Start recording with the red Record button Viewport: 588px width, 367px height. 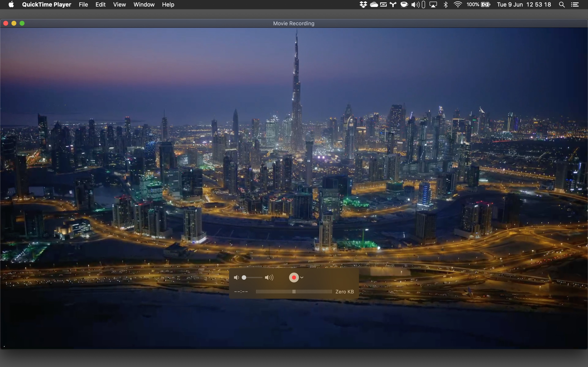click(294, 277)
